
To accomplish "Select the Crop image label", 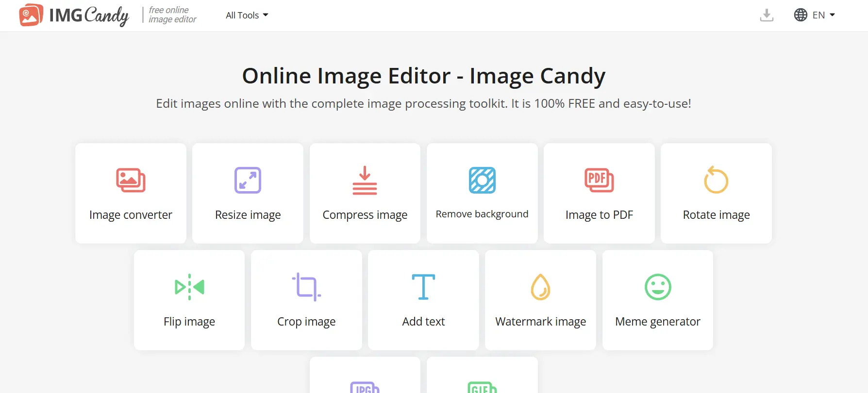I will coord(306,322).
